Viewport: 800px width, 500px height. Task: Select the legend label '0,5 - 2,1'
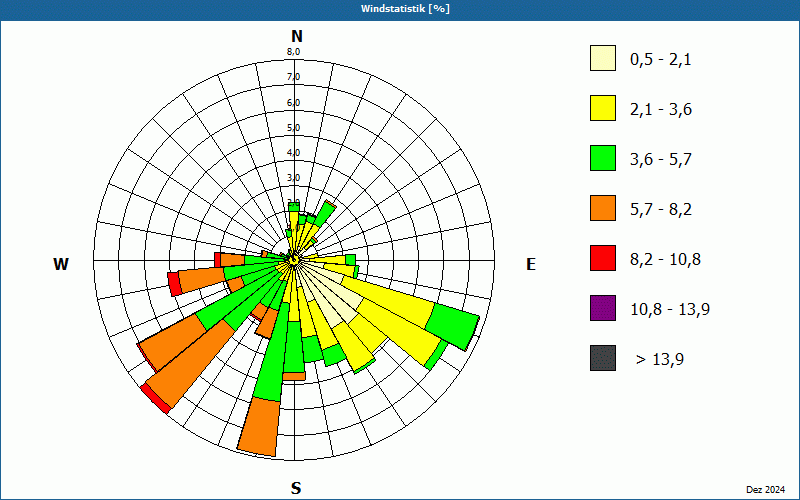pyautogui.click(x=661, y=60)
